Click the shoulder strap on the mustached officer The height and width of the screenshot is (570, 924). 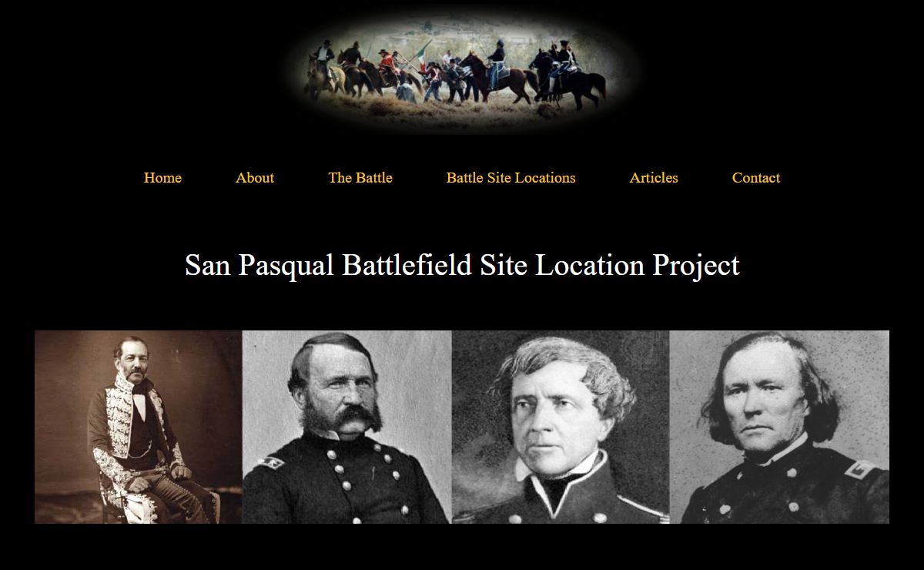[272, 462]
